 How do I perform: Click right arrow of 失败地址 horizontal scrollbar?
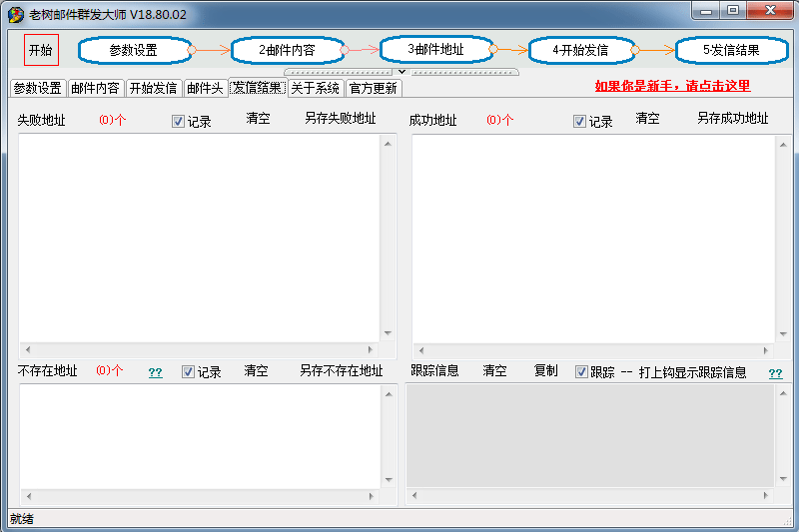371,349
